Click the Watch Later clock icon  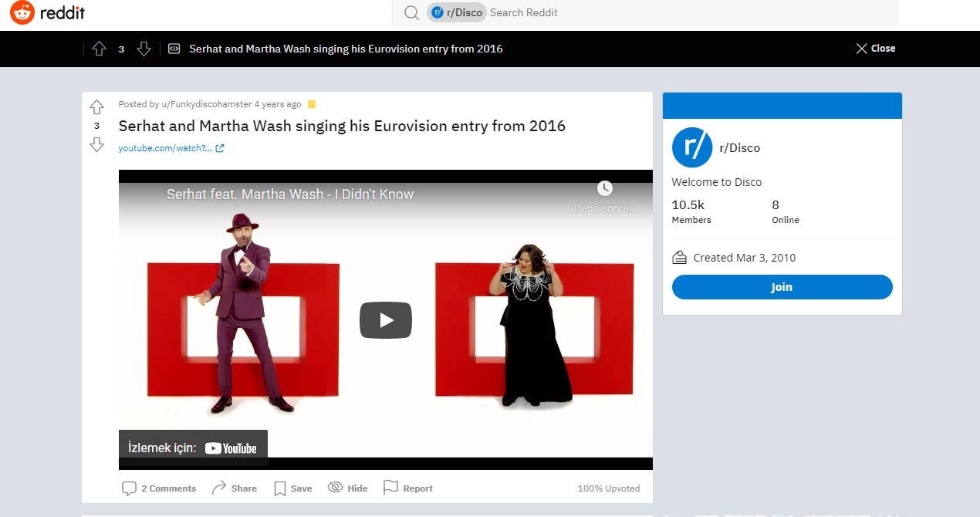tap(605, 188)
